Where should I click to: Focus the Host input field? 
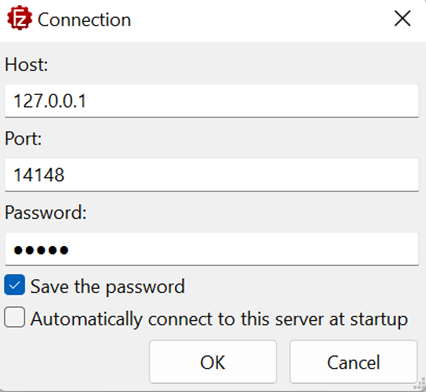coord(212,101)
